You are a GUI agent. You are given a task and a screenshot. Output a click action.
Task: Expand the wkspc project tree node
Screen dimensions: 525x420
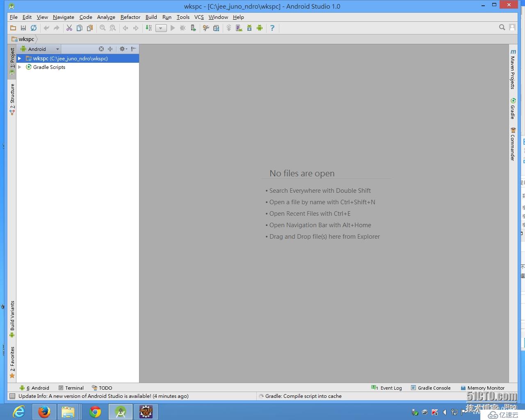click(19, 59)
